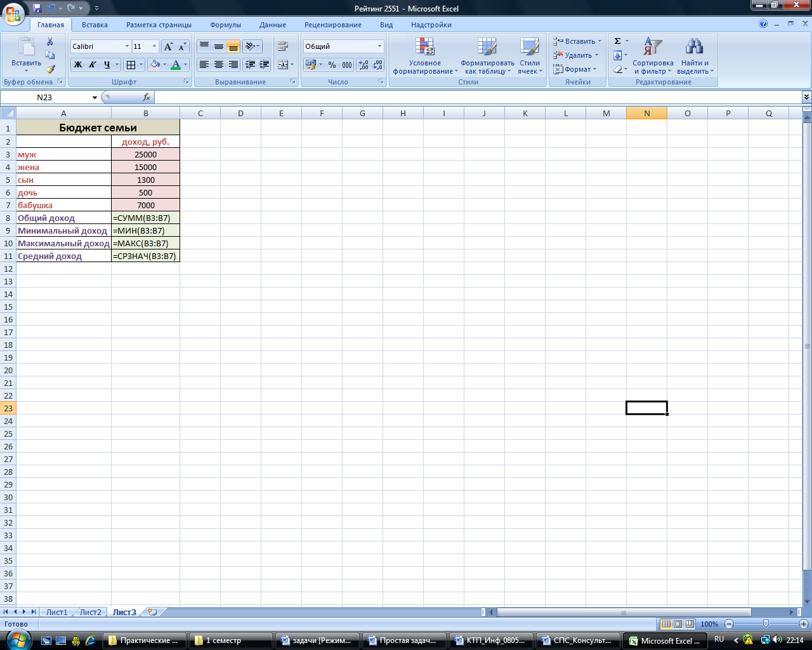The image size is (812, 650).
Task: Switch to Вставка ribbon tab
Action: (x=95, y=25)
